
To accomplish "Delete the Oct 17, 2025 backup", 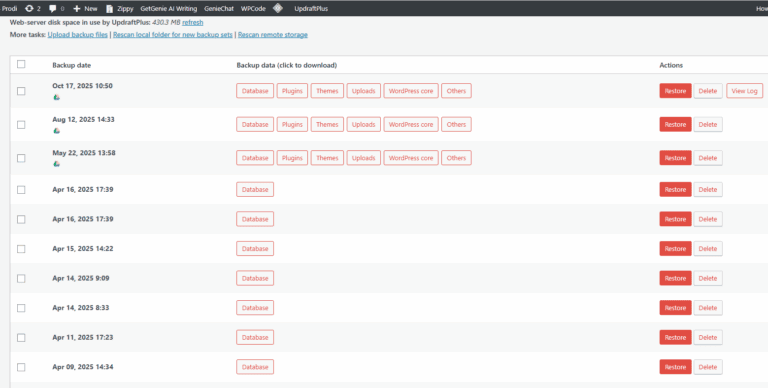I will 708,91.
